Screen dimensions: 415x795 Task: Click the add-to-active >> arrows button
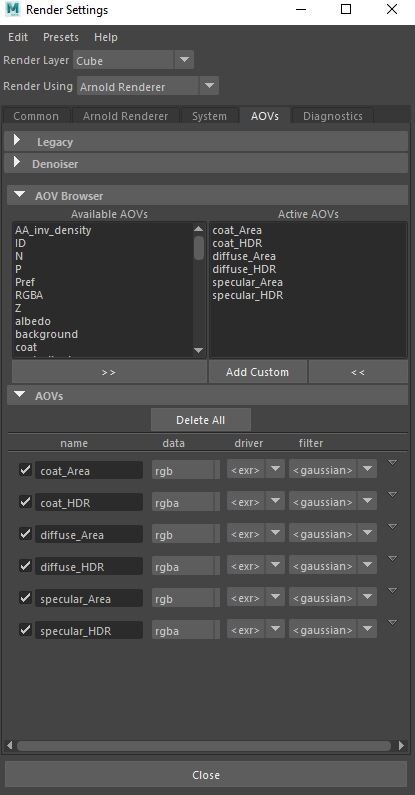109,372
